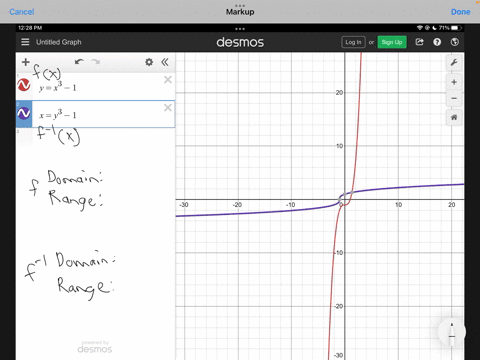Click the green Sign Up button
The image size is (480, 360).
(392, 42)
